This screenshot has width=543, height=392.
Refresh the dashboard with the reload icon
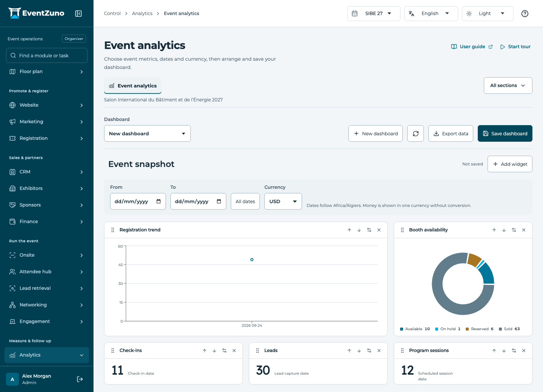(416, 133)
